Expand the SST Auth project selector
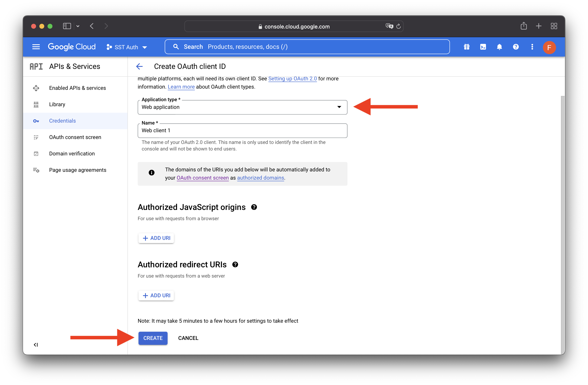This screenshot has width=588, height=385. (127, 47)
